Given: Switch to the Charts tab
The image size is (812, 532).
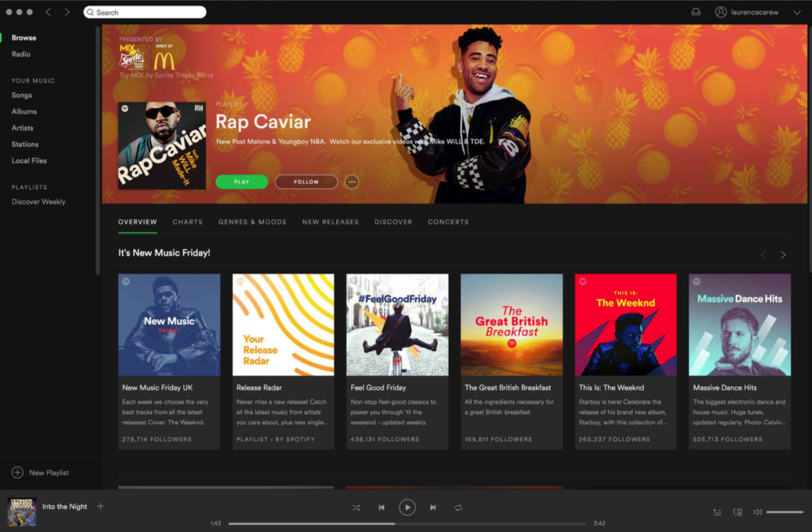Looking at the screenshot, I should click(188, 222).
